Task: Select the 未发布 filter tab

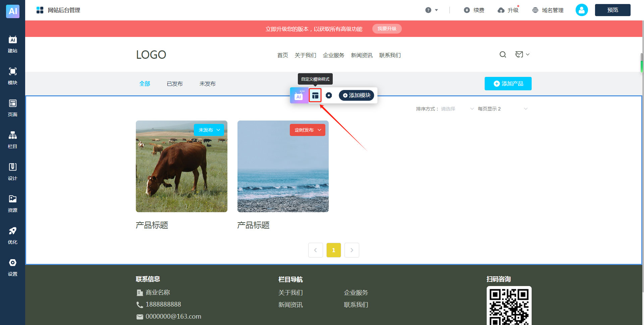Action: point(207,84)
